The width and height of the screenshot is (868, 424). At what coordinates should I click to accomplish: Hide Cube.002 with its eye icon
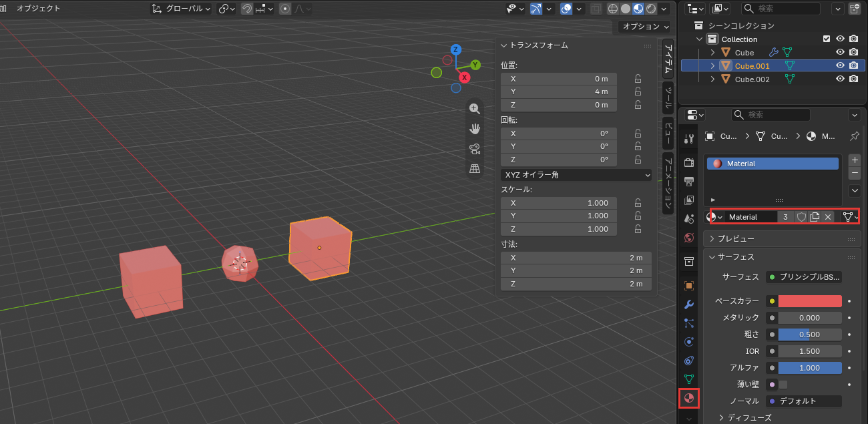pyautogui.click(x=841, y=79)
